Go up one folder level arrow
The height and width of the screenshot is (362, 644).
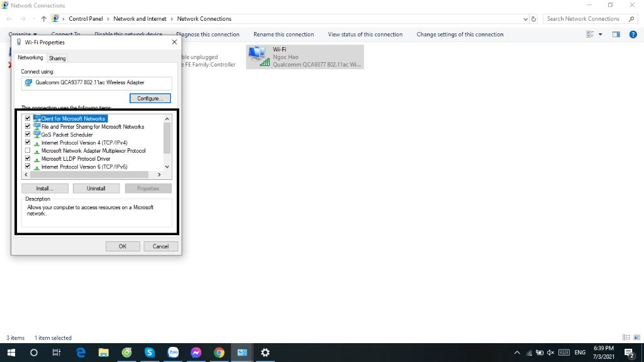43,19
